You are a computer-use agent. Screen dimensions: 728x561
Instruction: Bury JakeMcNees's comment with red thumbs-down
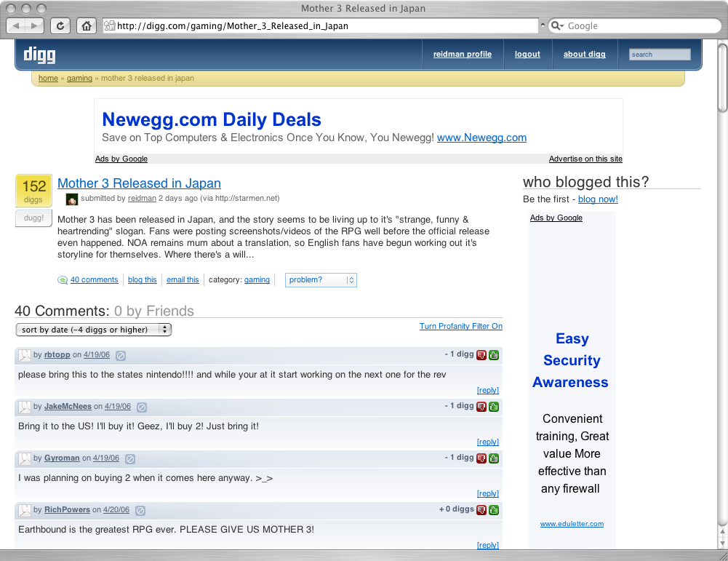click(x=481, y=407)
